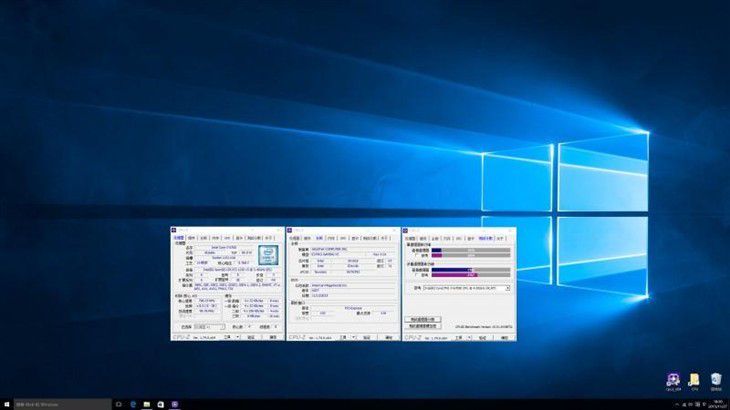Close the left CPU-Z window
This screenshot has width=730, height=410.
278,230
